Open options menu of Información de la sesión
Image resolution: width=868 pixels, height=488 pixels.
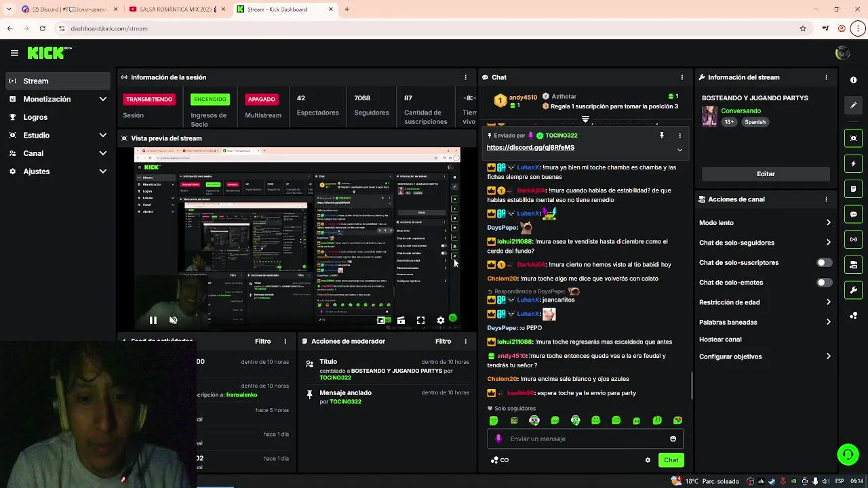465,77
